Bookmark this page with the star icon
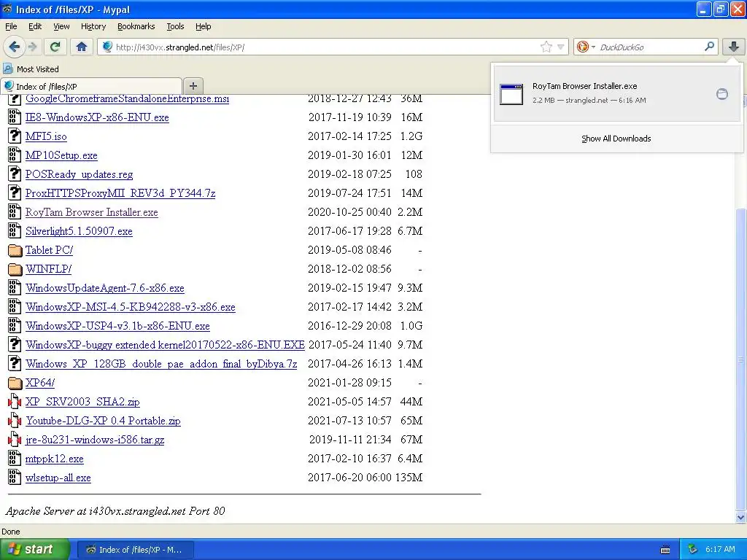The height and width of the screenshot is (560, 747). [x=546, y=47]
